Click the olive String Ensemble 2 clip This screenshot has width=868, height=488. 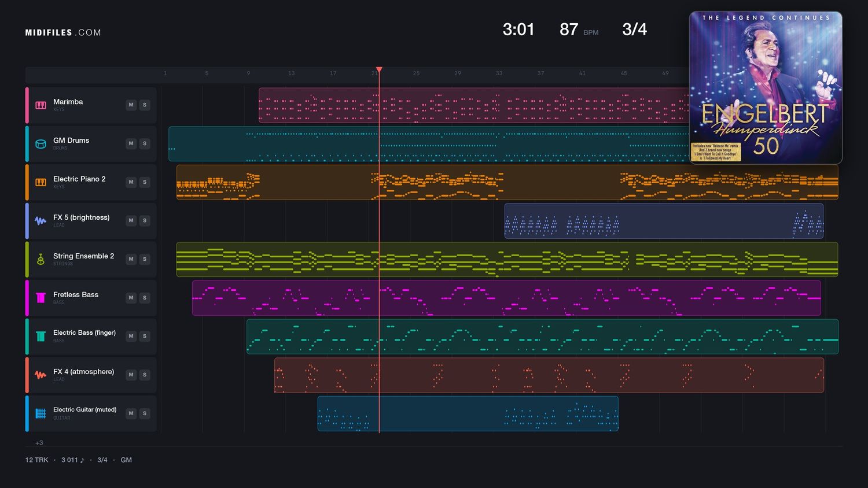(x=507, y=260)
